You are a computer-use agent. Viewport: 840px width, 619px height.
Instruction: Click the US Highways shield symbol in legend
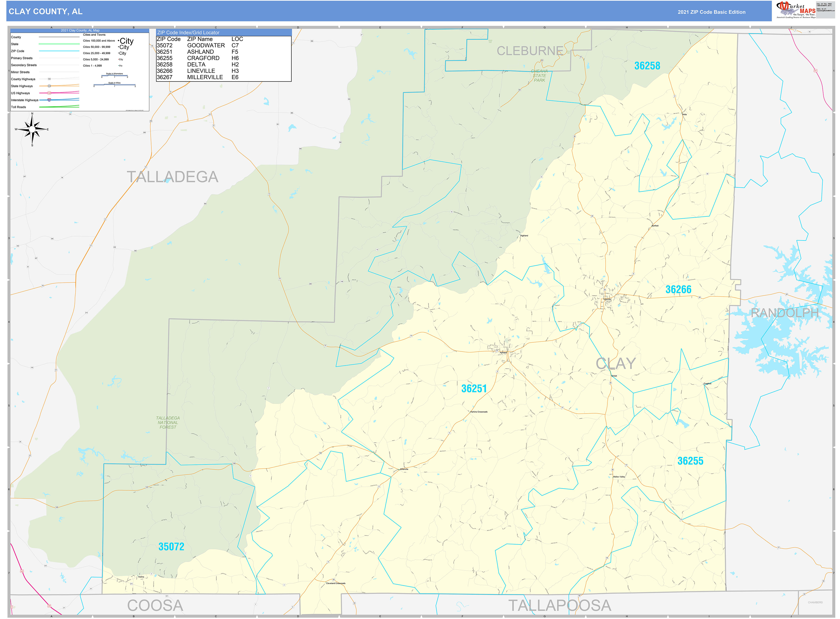[49, 93]
